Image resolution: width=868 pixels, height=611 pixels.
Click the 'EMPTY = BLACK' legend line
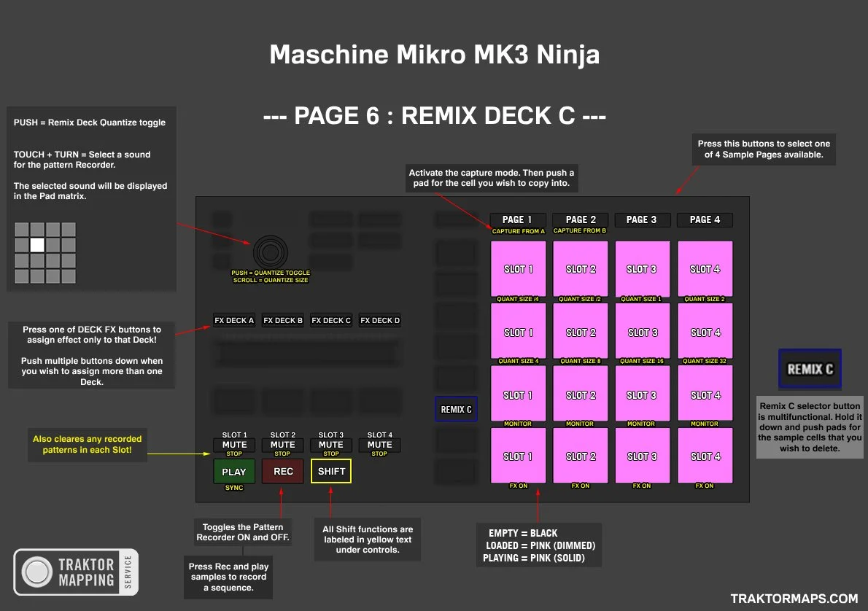(x=522, y=533)
